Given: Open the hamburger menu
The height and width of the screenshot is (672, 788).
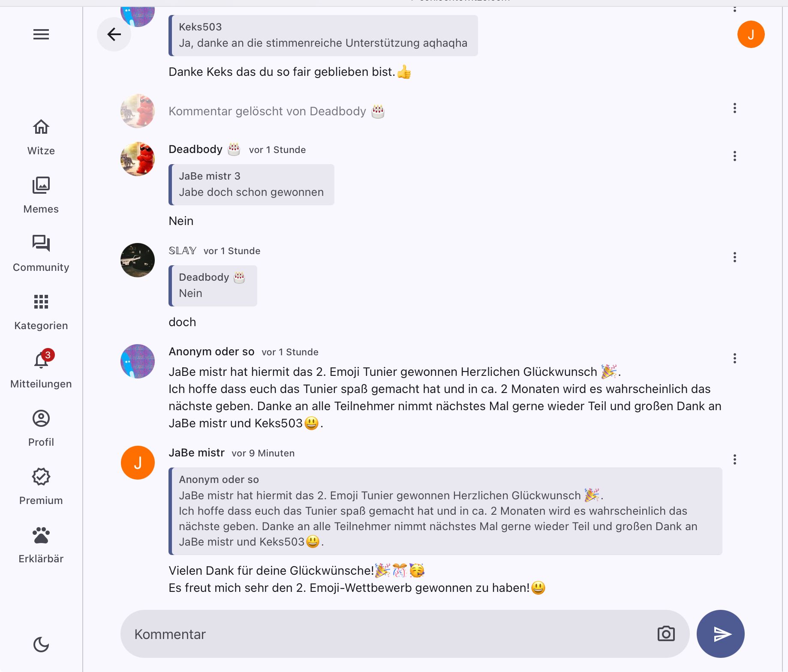Looking at the screenshot, I should pyautogui.click(x=41, y=34).
